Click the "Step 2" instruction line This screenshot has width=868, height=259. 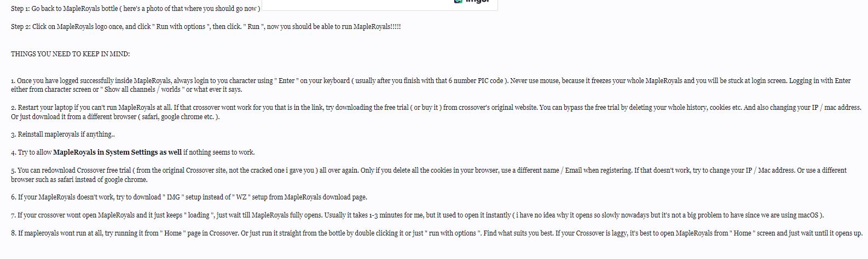tap(205, 27)
